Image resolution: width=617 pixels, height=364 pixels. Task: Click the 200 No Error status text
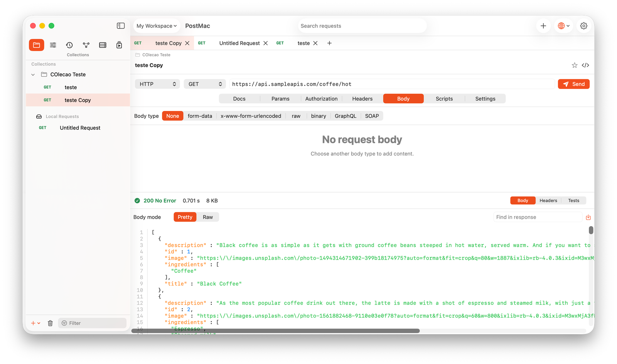160,201
